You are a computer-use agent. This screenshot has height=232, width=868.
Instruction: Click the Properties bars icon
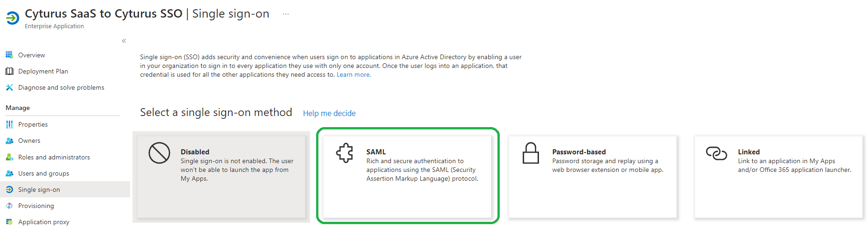pos(9,124)
